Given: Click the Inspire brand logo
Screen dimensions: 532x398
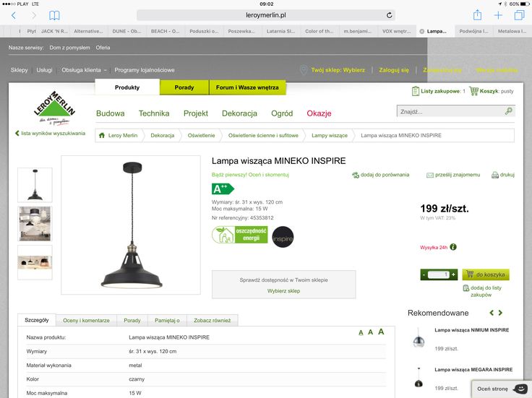Looking at the screenshot, I should click(283, 237).
